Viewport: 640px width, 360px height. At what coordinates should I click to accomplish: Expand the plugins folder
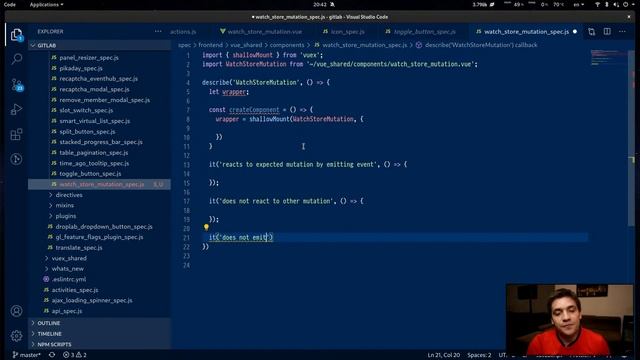[x=66, y=216]
